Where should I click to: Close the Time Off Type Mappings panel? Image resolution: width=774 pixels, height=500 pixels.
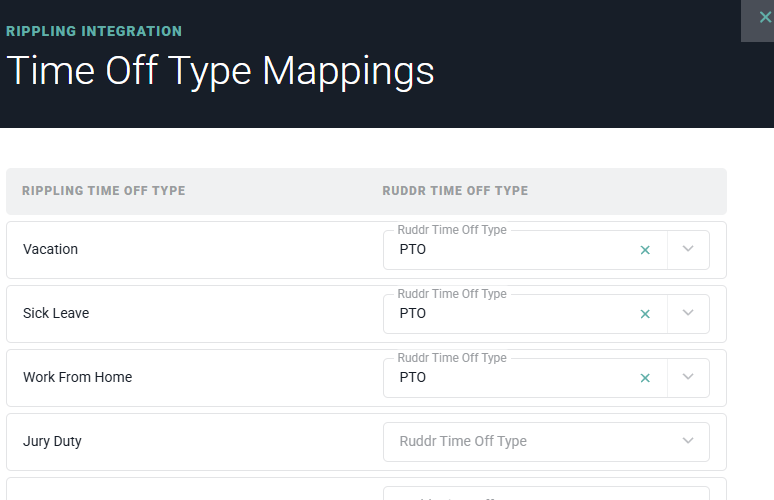point(764,18)
